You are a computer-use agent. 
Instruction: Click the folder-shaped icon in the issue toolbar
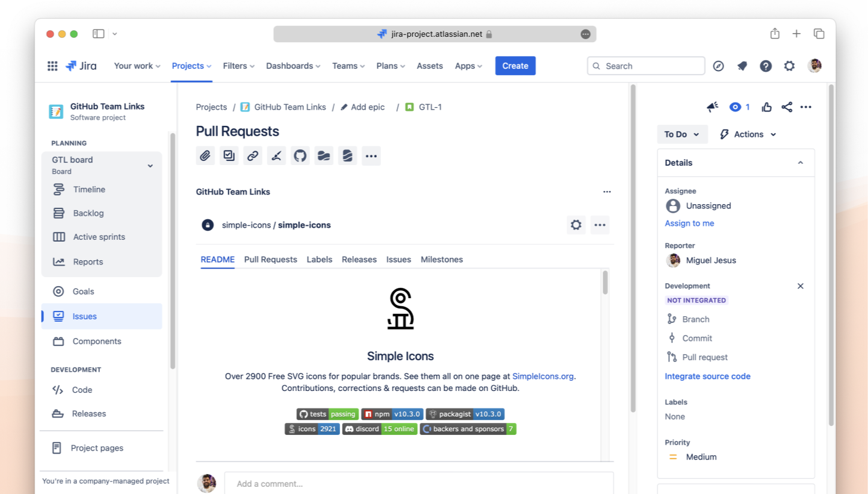(324, 156)
